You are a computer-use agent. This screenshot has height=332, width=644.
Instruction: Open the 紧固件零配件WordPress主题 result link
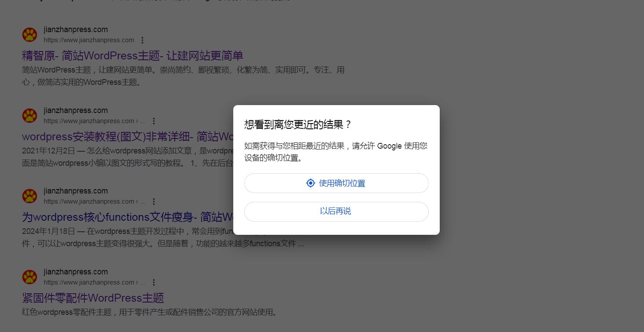93,298
